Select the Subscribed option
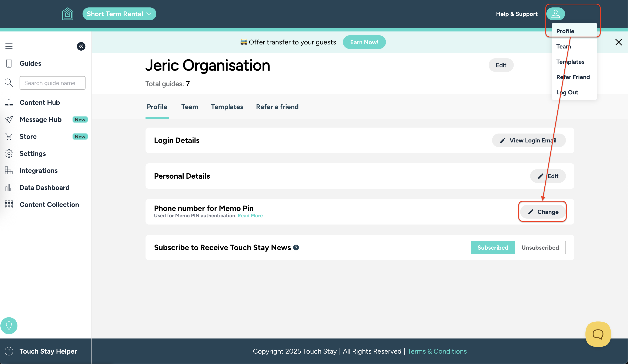The width and height of the screenshot is (628, 364). coord(493,247)
